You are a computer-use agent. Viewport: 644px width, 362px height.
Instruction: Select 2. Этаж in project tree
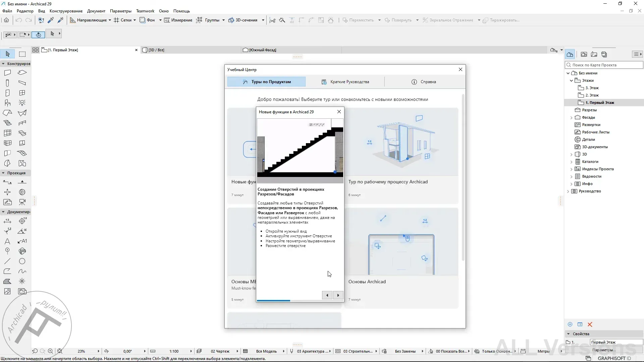[x=592, y=95]
